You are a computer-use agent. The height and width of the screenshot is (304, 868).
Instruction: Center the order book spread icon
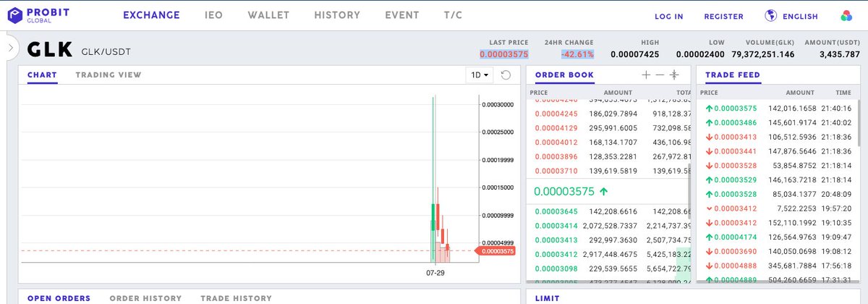(x=674, y=75)
